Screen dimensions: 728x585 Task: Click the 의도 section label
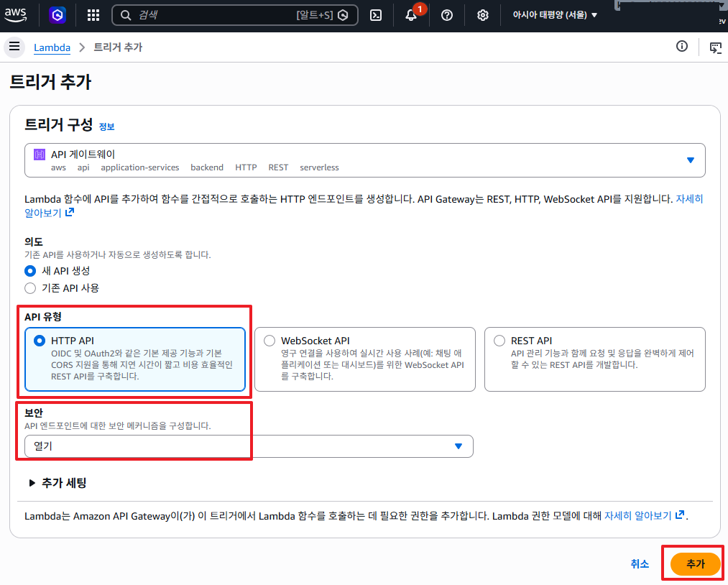pos(34,242)
